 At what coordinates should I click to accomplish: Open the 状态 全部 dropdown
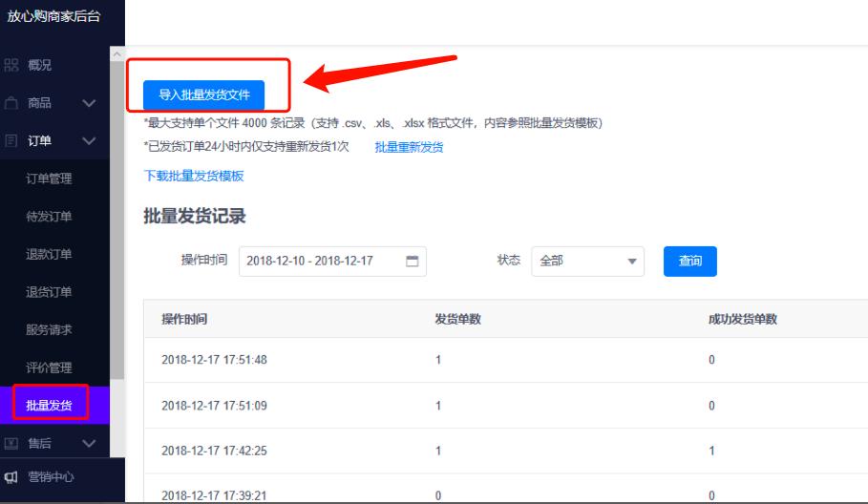click(x=587, y=262)
